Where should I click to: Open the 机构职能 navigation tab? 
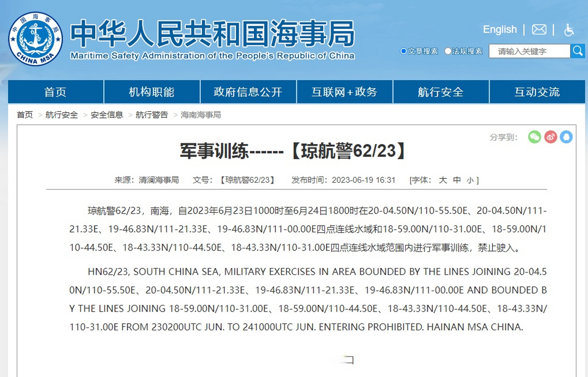(152, 92)
